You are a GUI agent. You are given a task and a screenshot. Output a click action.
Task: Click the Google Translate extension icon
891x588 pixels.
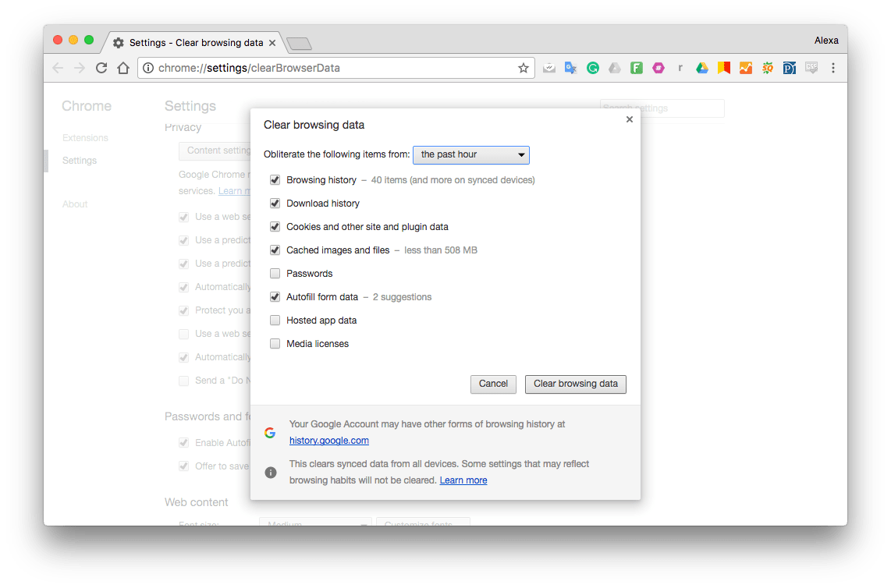(x=570, y=68)
